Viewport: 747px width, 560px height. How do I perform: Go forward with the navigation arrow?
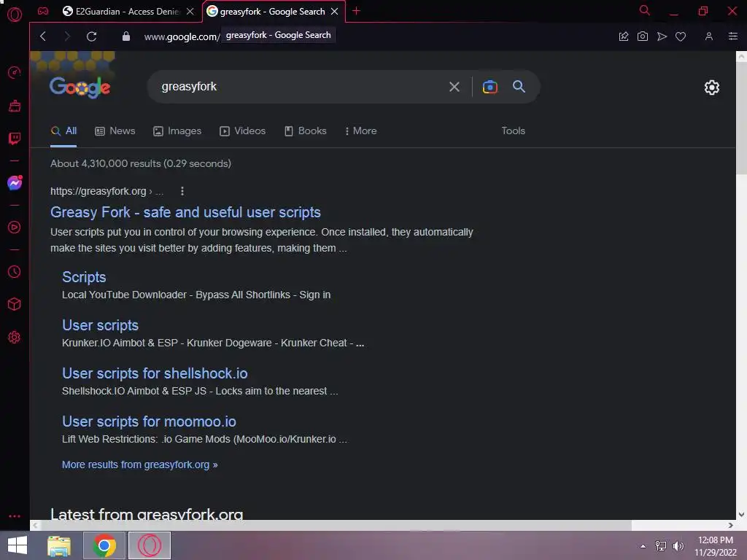point(66,36)
